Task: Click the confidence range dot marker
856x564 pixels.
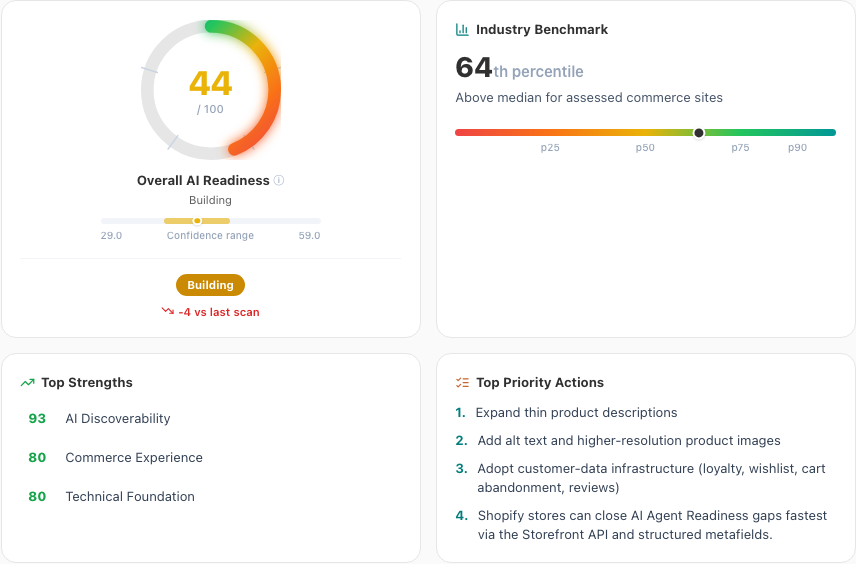Action: [197, 221]
